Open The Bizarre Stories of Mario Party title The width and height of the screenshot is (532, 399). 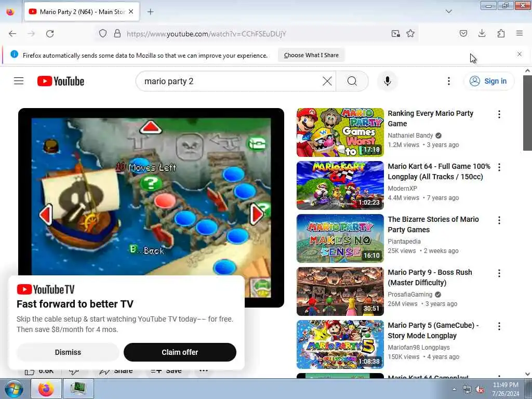pos(433,224)
